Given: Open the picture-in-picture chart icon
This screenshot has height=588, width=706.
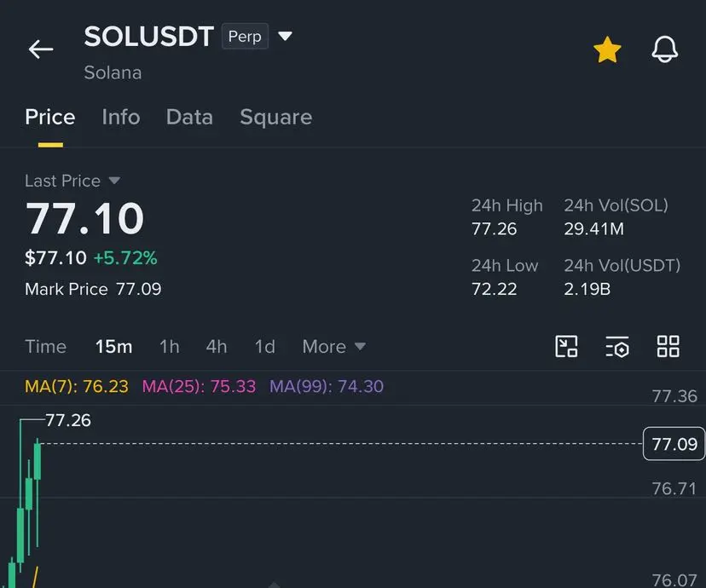Looking at the screenshot, I should point(566,347).
